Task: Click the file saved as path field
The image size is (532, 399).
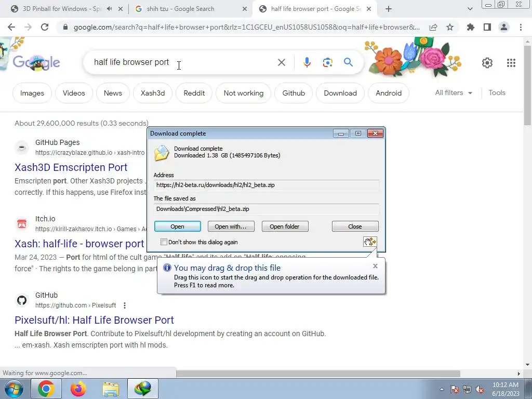Action: [266, 209]
